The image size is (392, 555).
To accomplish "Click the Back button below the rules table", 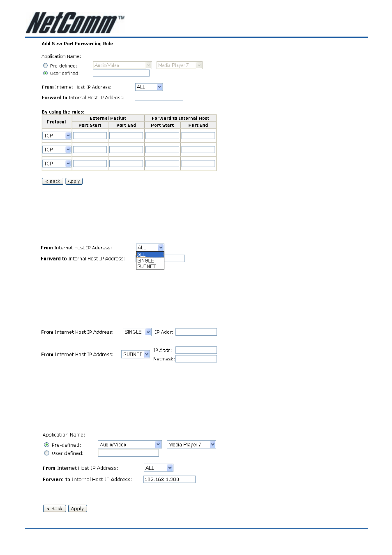I will coord(53,181).
